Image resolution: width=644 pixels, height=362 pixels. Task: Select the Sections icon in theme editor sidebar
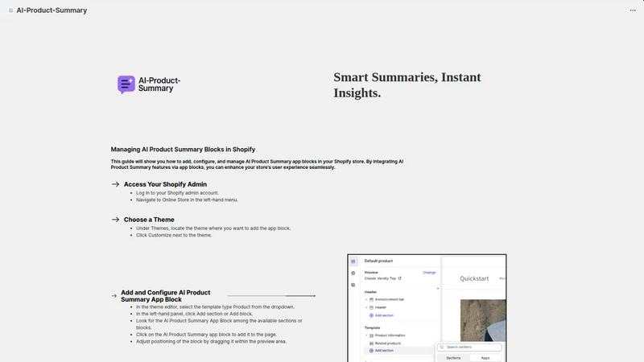353,261
